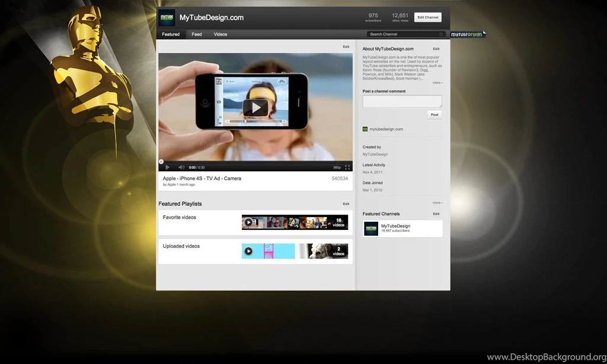Click the search magnifier icon in Search Channel
Image resolution: width=607 pixels, height=364 pixels.
pyautogui.click(x=442, y=34)
